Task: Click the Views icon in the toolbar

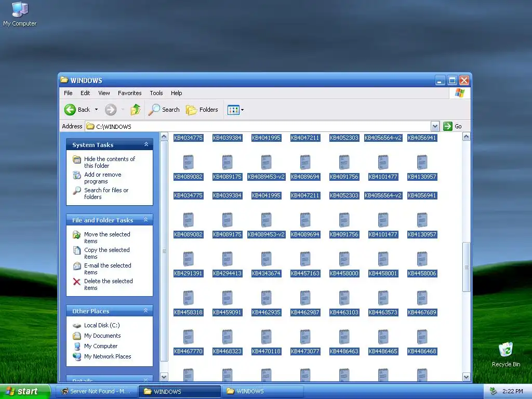Action: (233, 110)
